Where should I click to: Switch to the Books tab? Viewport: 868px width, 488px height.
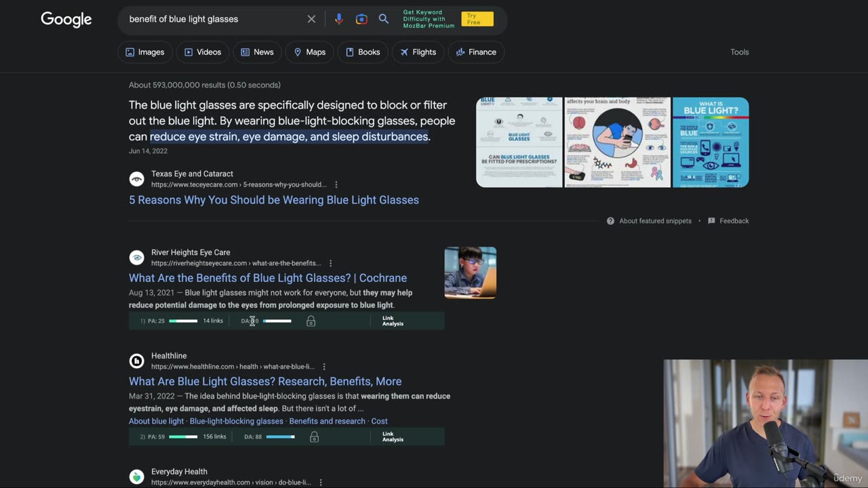click(363, 52)
